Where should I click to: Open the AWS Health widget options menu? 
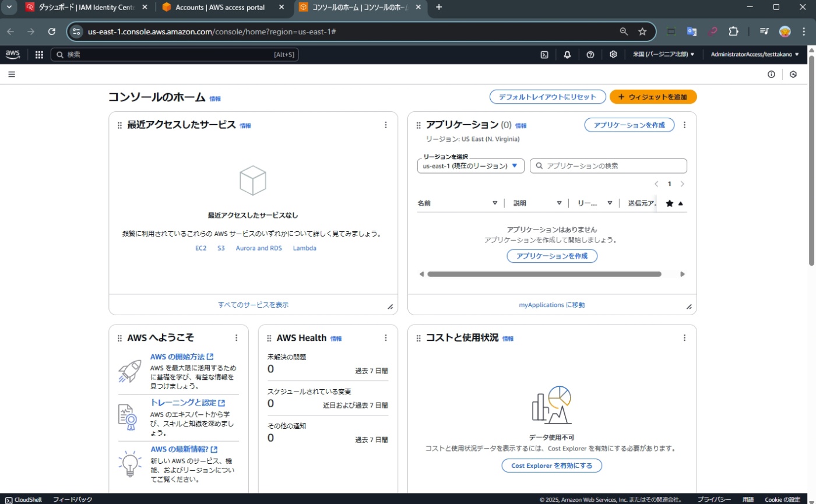tap(385, 338)
